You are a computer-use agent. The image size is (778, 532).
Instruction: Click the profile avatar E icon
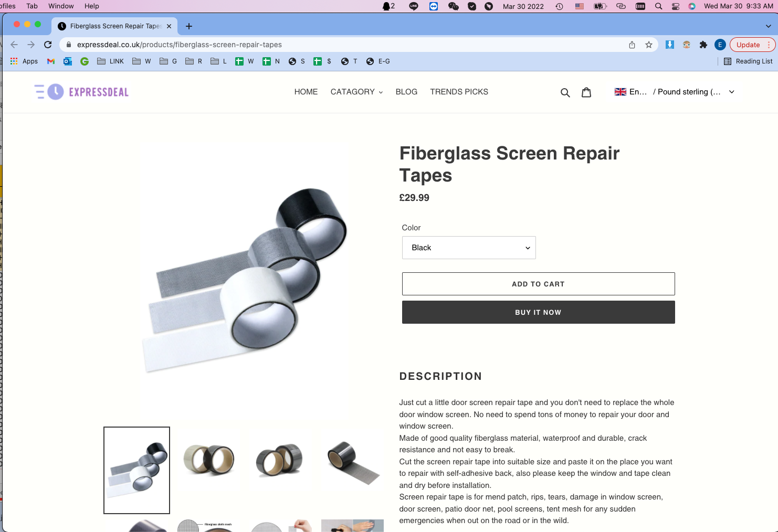point(720,45)
